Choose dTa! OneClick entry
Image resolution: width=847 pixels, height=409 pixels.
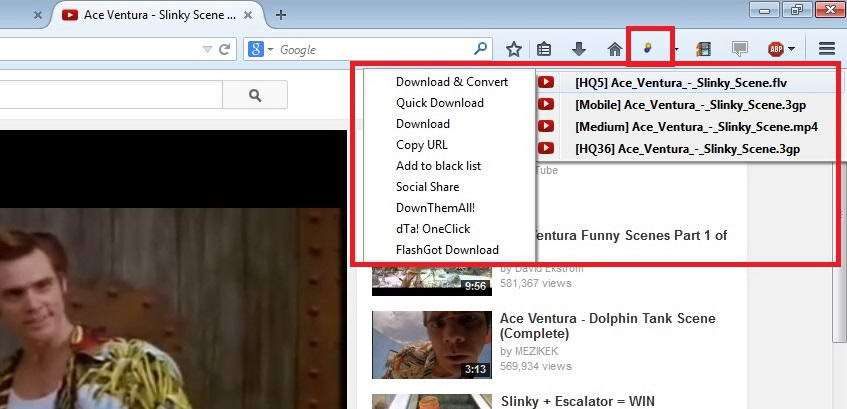[433, 229]
